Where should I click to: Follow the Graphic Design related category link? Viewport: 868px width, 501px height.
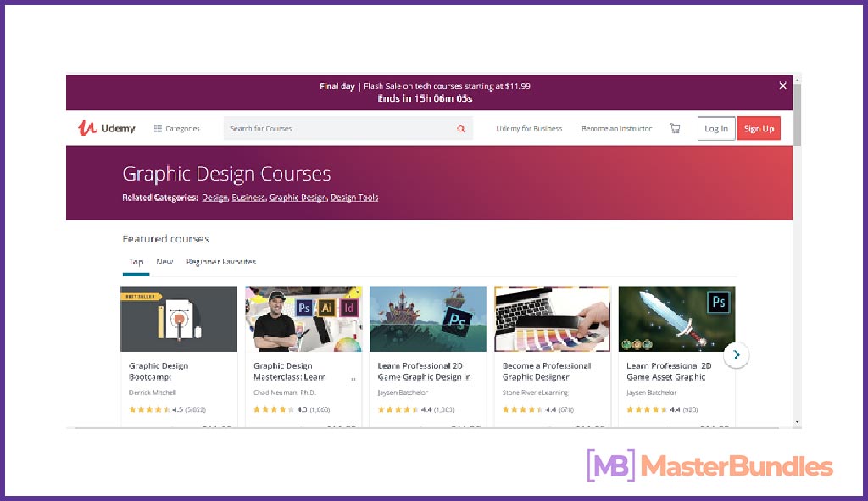click(298, 198)
